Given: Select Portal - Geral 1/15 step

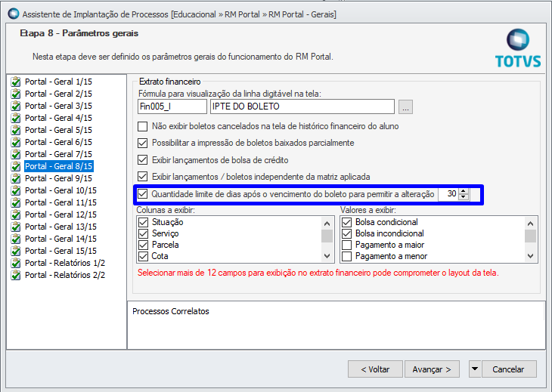Looking at the screenshot, I should [x=58, y=82].
